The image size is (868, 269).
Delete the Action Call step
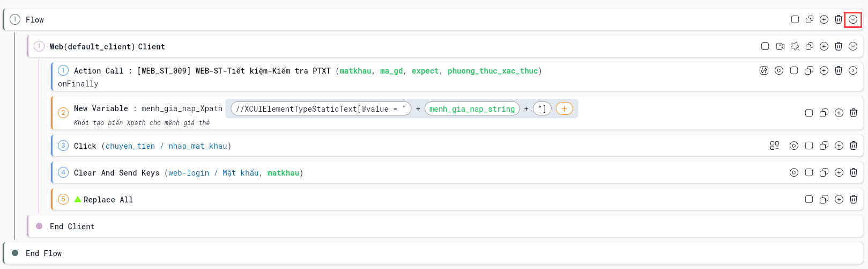click(x=839, y=71)
